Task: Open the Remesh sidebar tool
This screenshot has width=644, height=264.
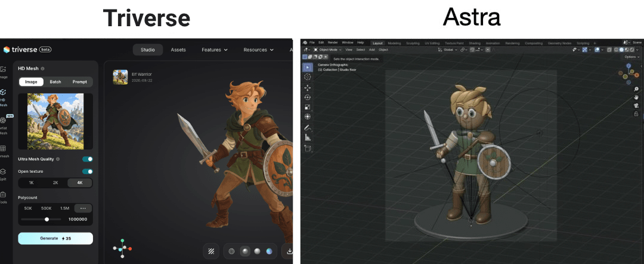Action: pyautogui.click(x=4, y=151)
